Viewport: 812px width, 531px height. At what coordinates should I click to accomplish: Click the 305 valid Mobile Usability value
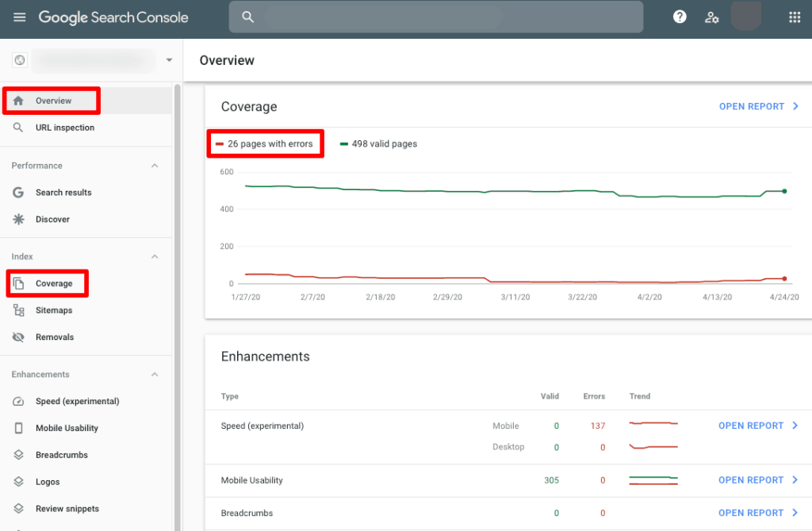(552, 480)
